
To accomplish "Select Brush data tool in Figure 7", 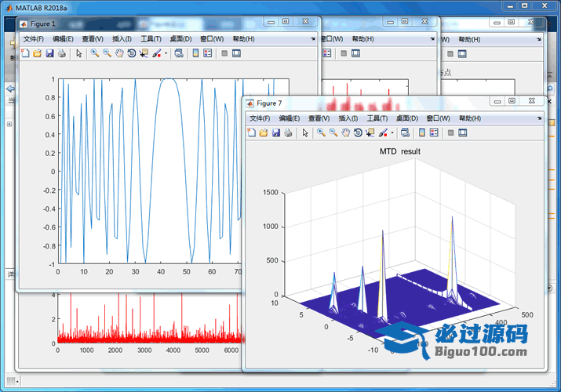I will tap(383, 132).
